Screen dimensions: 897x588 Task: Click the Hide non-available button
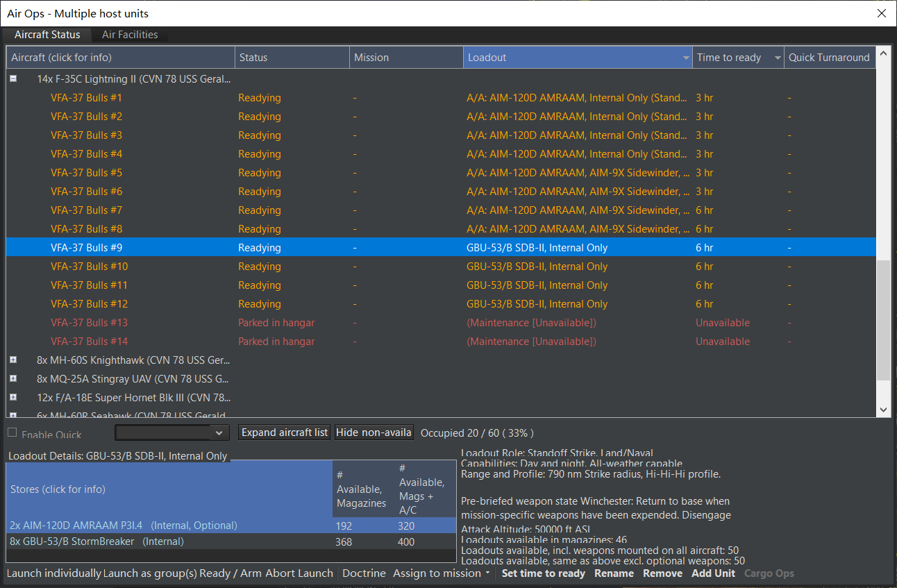(375, 432)
